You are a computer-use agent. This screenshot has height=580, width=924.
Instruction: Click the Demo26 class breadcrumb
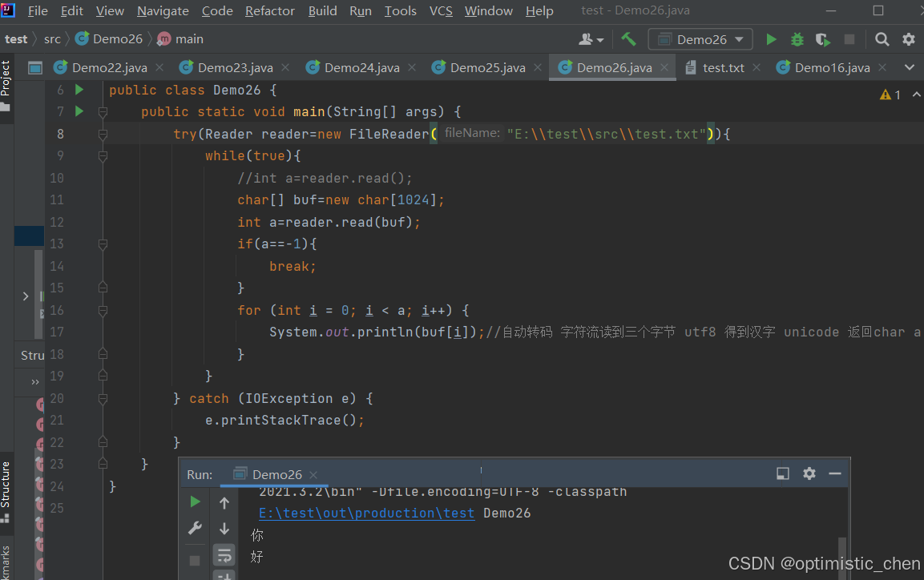pos(109,39)
